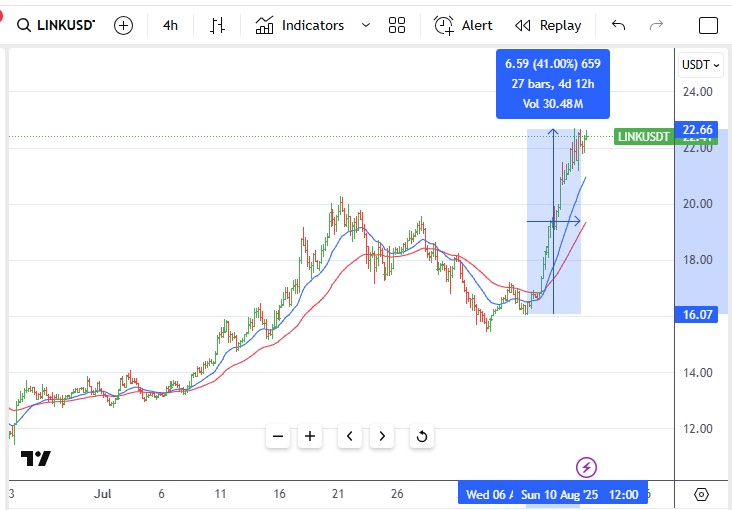Image resolution: width=732 pixels, height=510 pixels.
Task: Zoom out the chart with minus button
Action: pos(278,436)
